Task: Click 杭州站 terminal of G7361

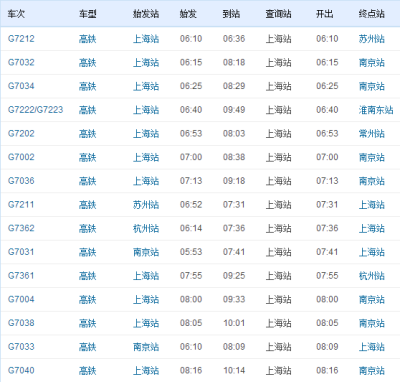Action: (372, 276)
